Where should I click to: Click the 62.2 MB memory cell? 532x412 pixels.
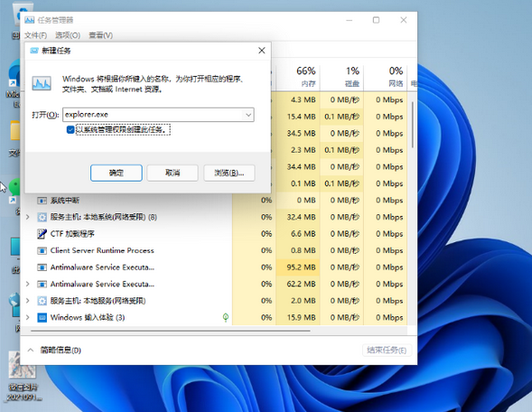298,284
